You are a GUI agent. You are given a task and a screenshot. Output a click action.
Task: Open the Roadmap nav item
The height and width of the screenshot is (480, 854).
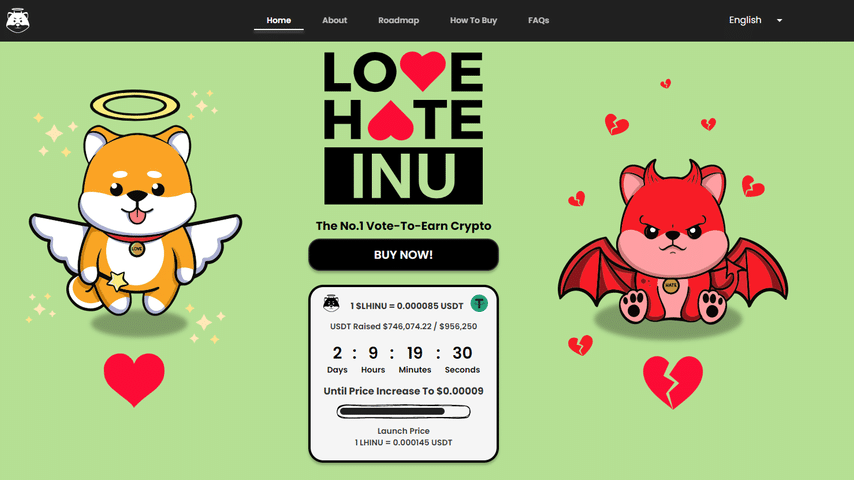coord(399,20)
